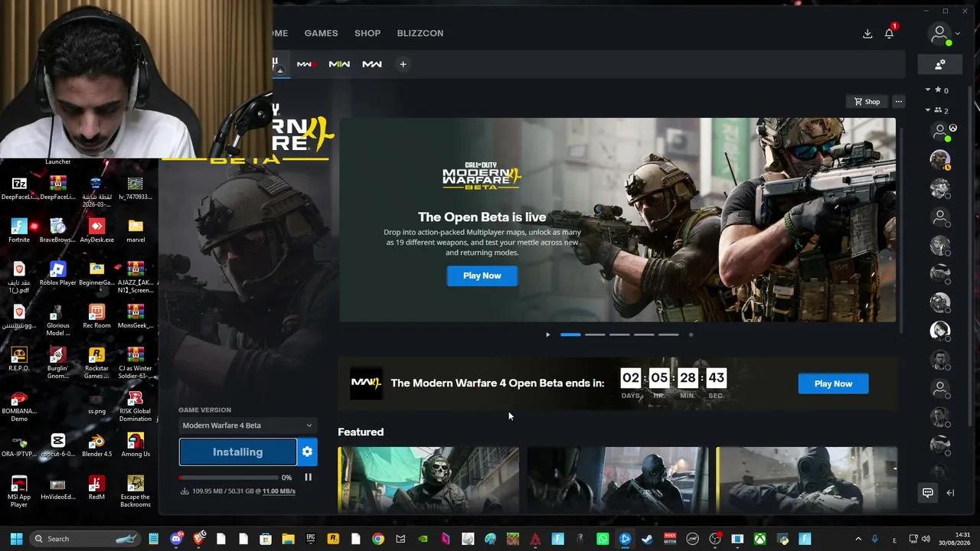Select the red MW game tab icon

tap(305, 64)
